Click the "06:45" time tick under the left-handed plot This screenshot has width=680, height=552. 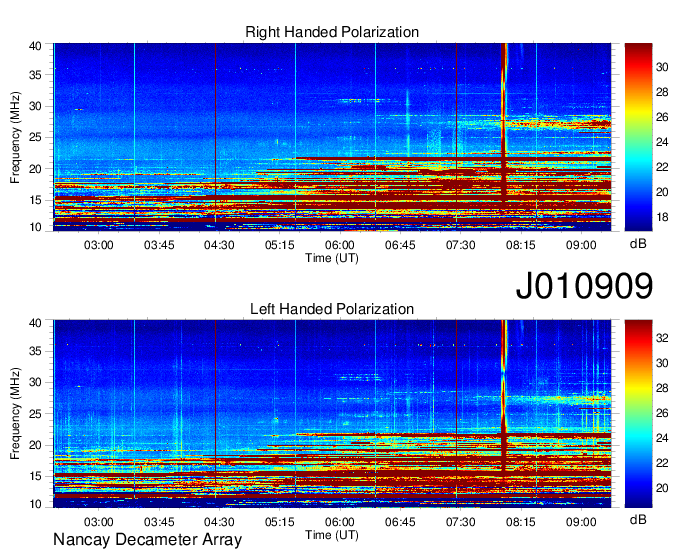tap(400, 522)
